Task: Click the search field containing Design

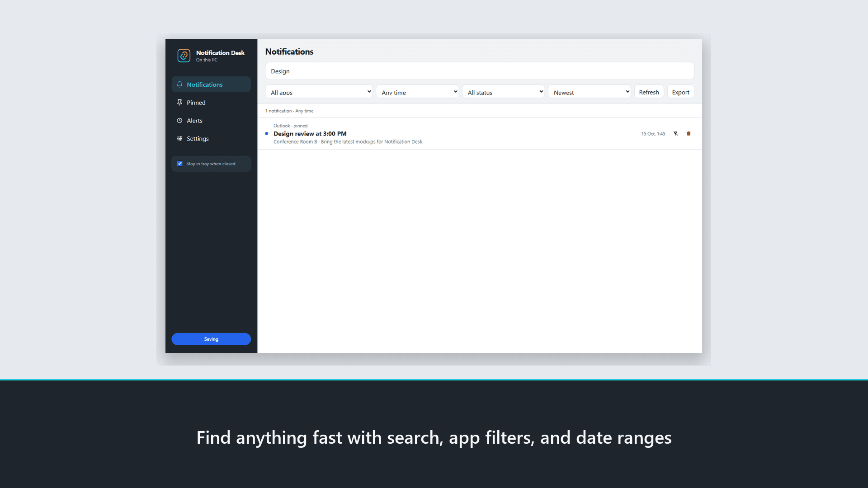Action: point(479,71)
